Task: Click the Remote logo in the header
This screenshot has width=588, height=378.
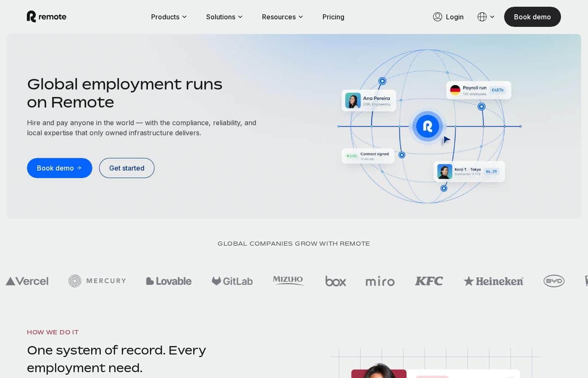Action: point(47,17)
